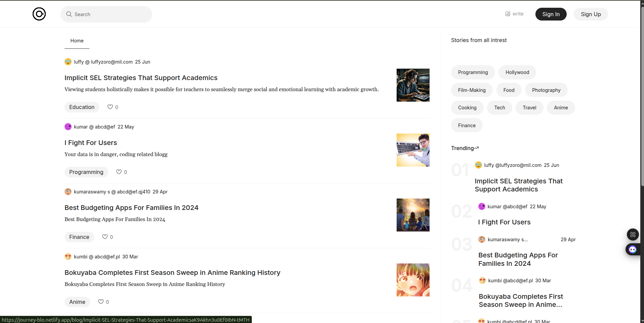Click the site logo in header
644x323 pixels.
39,14
